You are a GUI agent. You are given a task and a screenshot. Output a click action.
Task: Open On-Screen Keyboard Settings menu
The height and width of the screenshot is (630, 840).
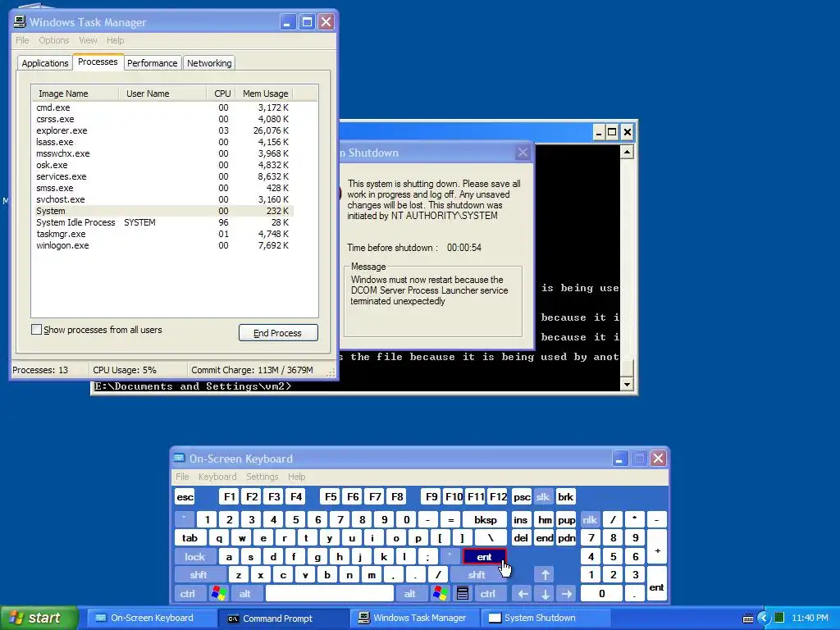tap(262, 477)
